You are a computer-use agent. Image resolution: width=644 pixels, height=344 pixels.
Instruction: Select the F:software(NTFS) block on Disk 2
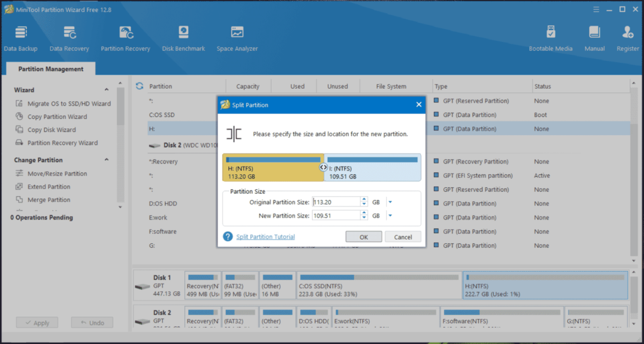click(x=501, y=317)
